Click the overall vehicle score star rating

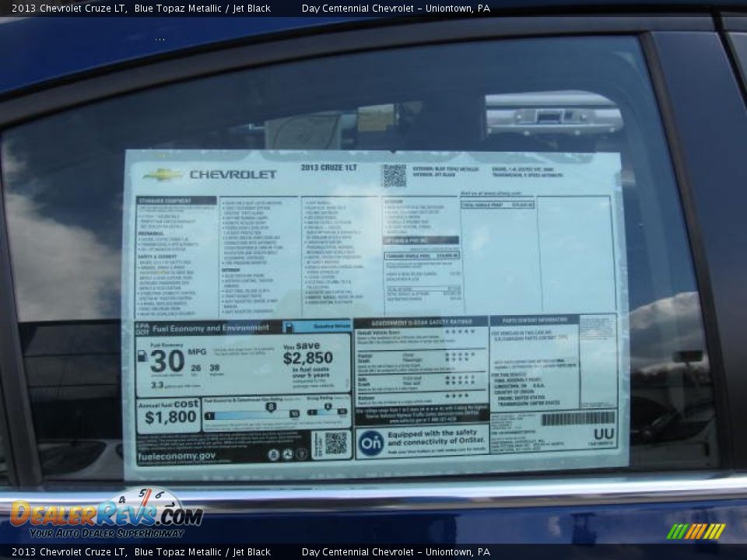click(459, 331)
